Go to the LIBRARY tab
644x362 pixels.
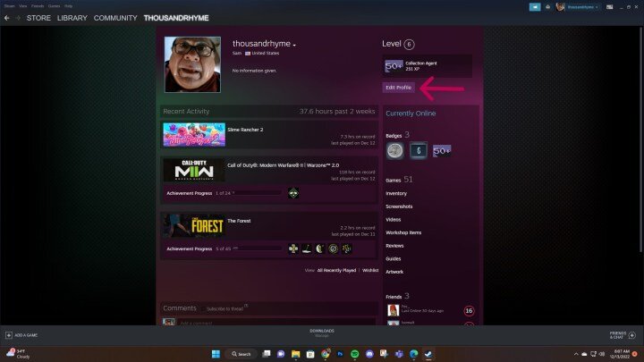[x=72, y=18]
